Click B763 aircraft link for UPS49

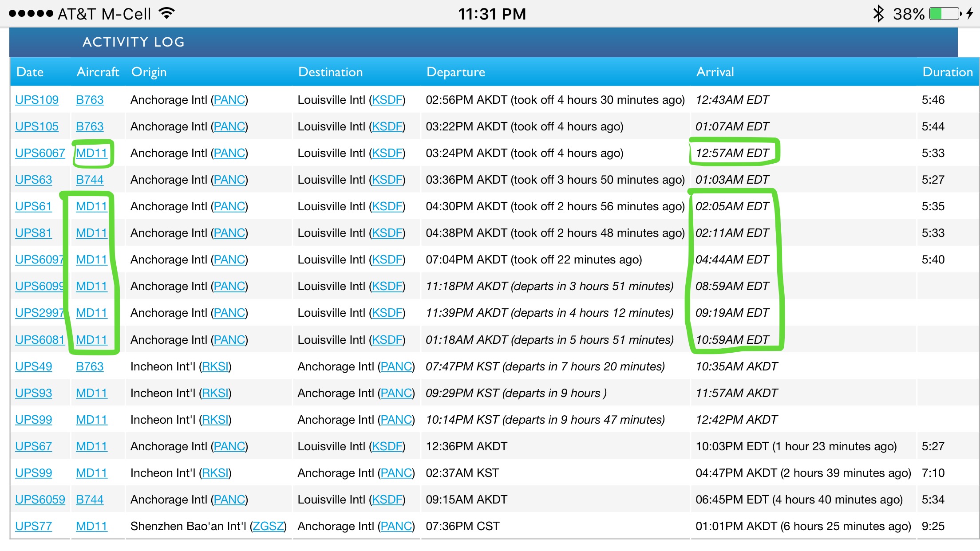coord(90,366)
